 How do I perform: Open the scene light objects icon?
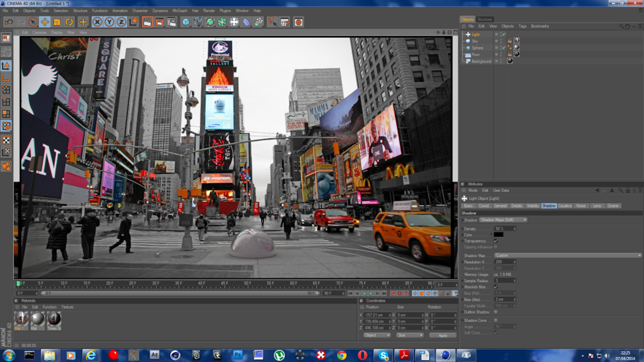(x=234, y=22)
